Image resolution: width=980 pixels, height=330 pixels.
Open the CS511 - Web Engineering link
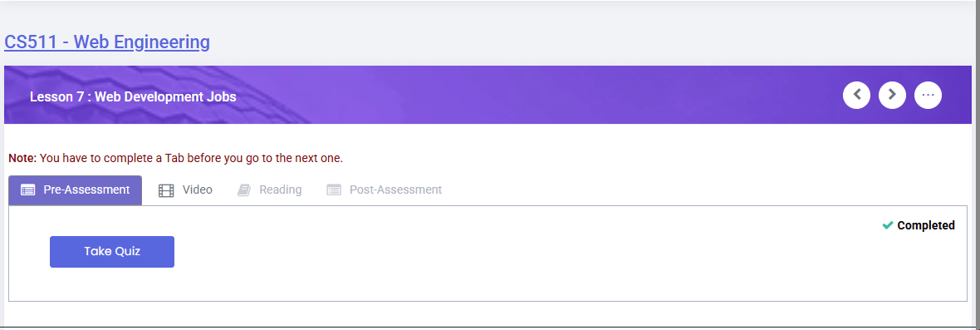(x=107, y=42)
